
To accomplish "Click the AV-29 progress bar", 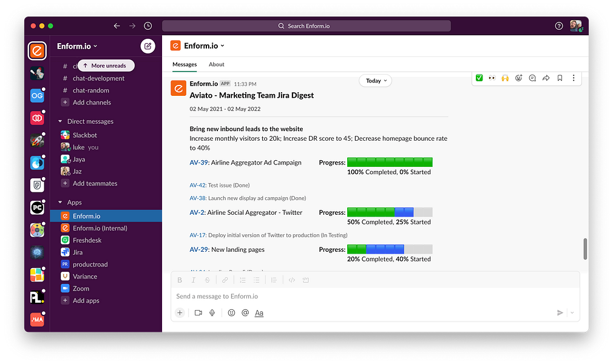I will (x=390, y=249).
